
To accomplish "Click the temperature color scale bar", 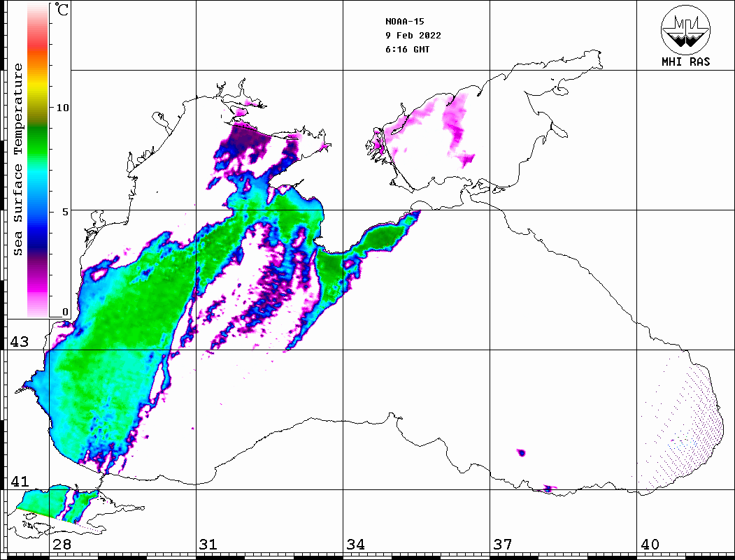I will coord(38,160).
